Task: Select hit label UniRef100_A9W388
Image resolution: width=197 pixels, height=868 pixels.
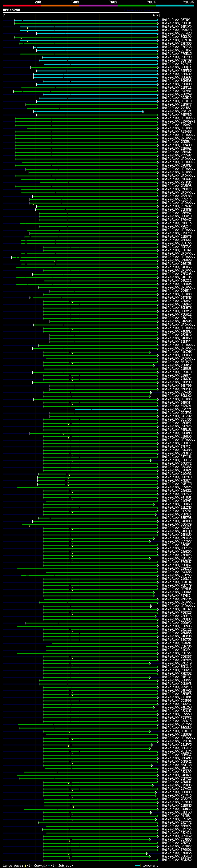Action: (177, 450)
